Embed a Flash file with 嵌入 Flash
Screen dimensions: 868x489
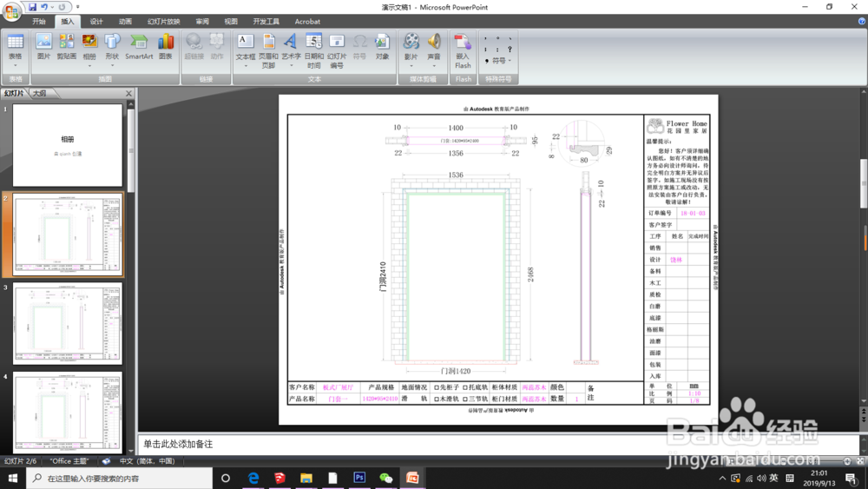pos(463,51)
